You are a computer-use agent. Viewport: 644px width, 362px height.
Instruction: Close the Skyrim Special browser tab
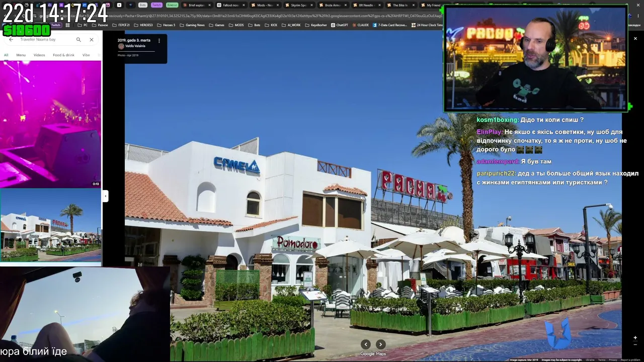click(311, 5)
